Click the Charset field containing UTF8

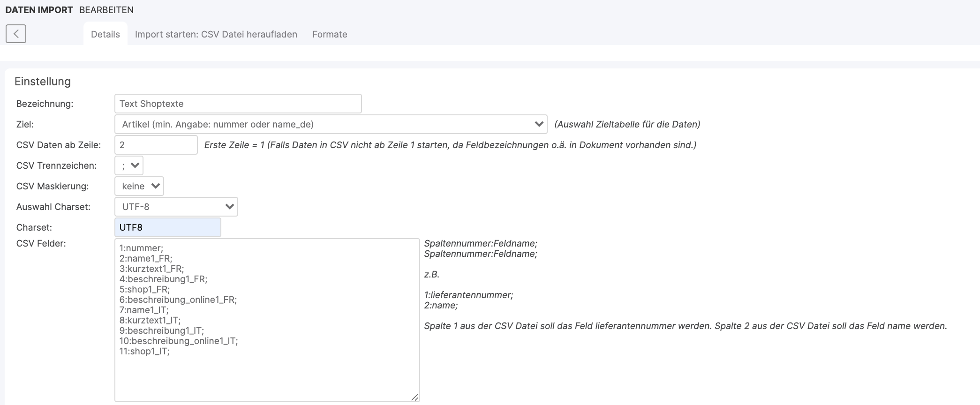click(x=167, y=227)
